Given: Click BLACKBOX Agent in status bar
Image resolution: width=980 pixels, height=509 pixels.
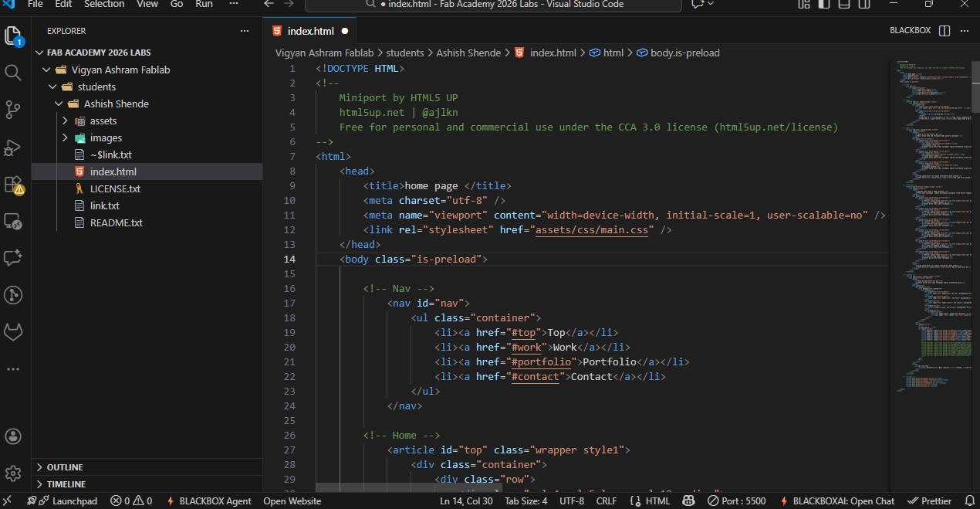Looking at the screenshot, I should 208,501.
